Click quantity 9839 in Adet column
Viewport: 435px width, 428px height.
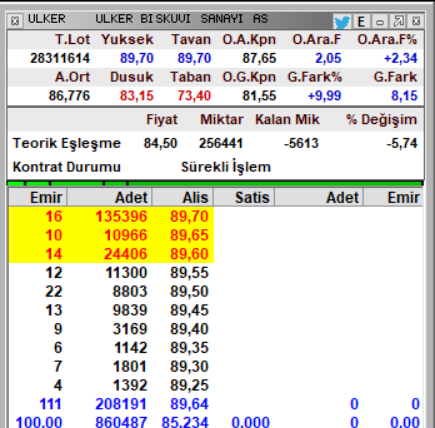click(x=130, y=310)
